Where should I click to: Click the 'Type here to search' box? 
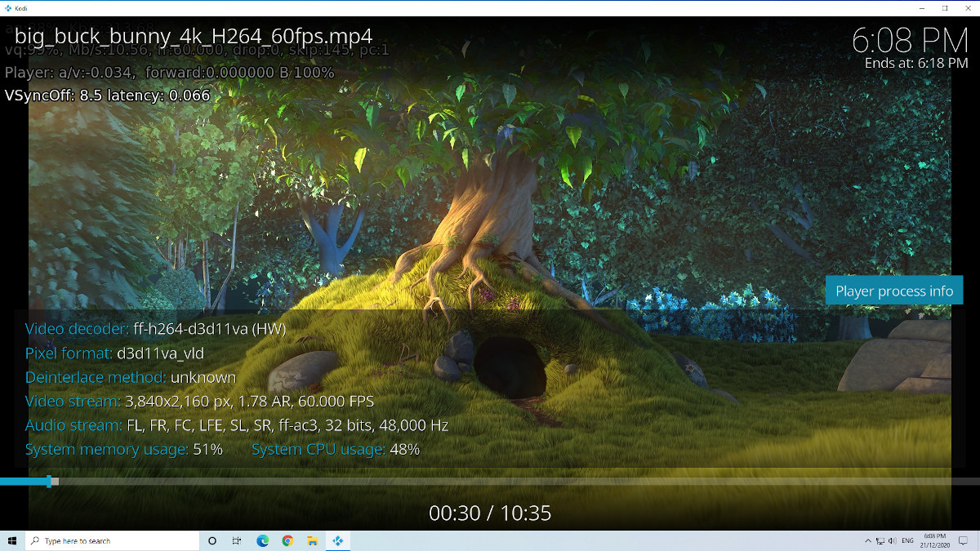coord(113,540)
